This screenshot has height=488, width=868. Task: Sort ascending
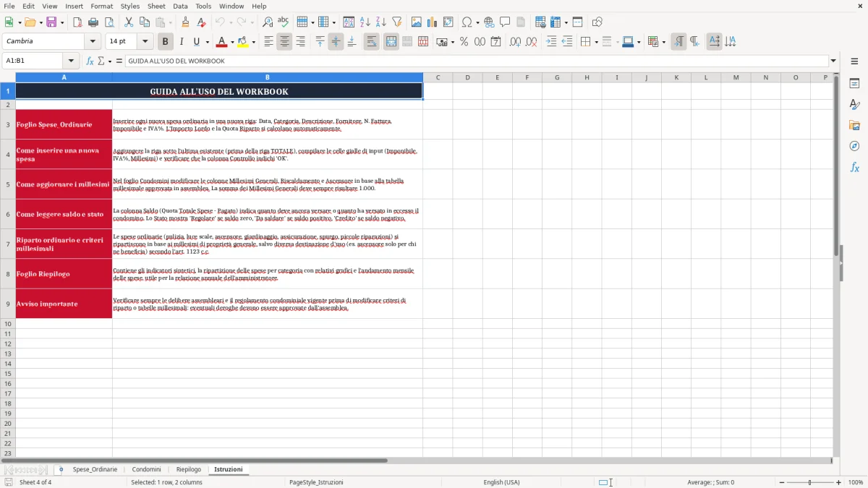[365, 22]
